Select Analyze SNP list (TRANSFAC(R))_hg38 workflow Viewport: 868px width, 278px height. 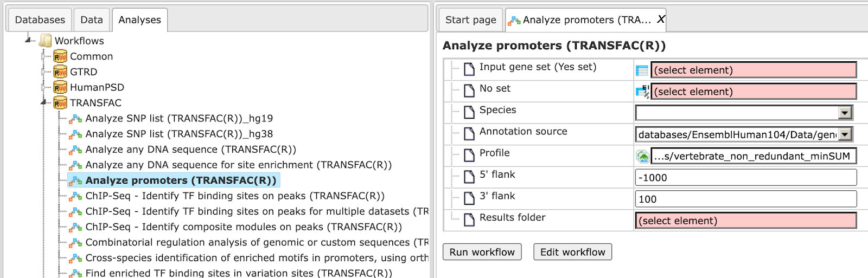179,134
